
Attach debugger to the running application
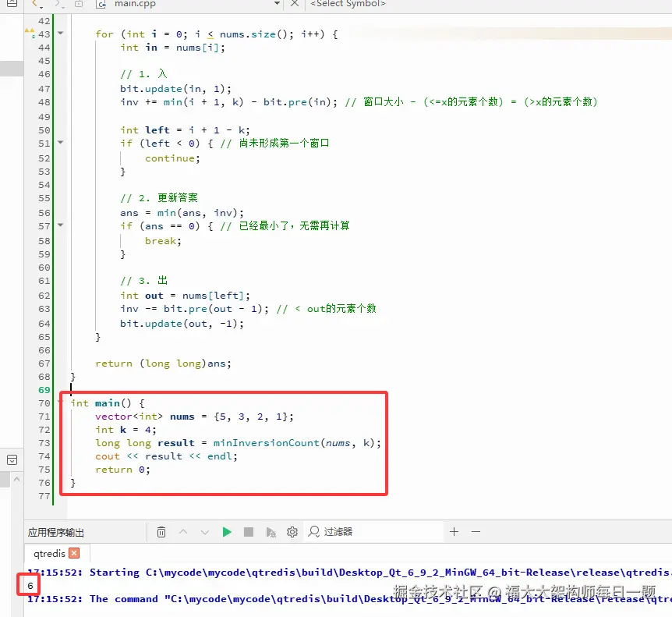[271, 532]
